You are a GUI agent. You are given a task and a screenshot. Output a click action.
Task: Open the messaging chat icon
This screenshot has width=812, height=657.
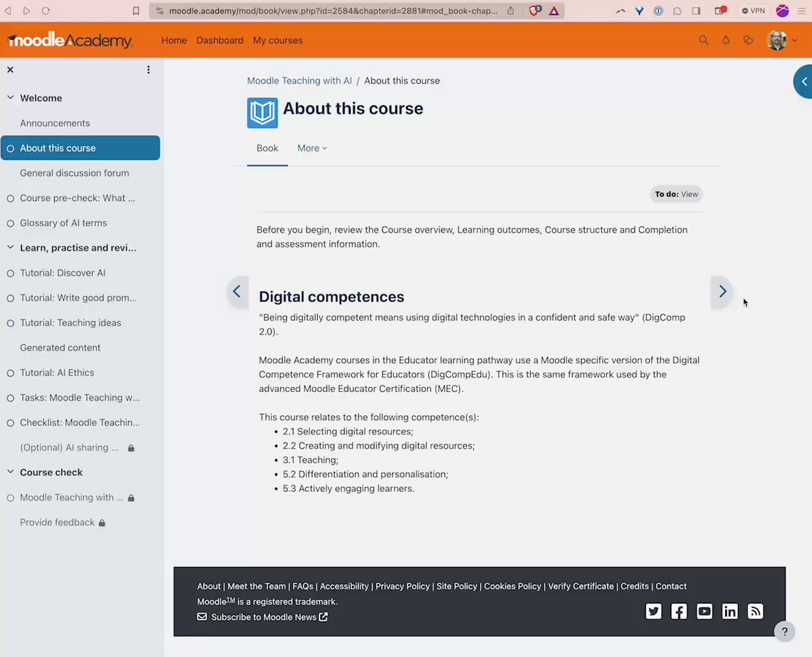(749, 40)
